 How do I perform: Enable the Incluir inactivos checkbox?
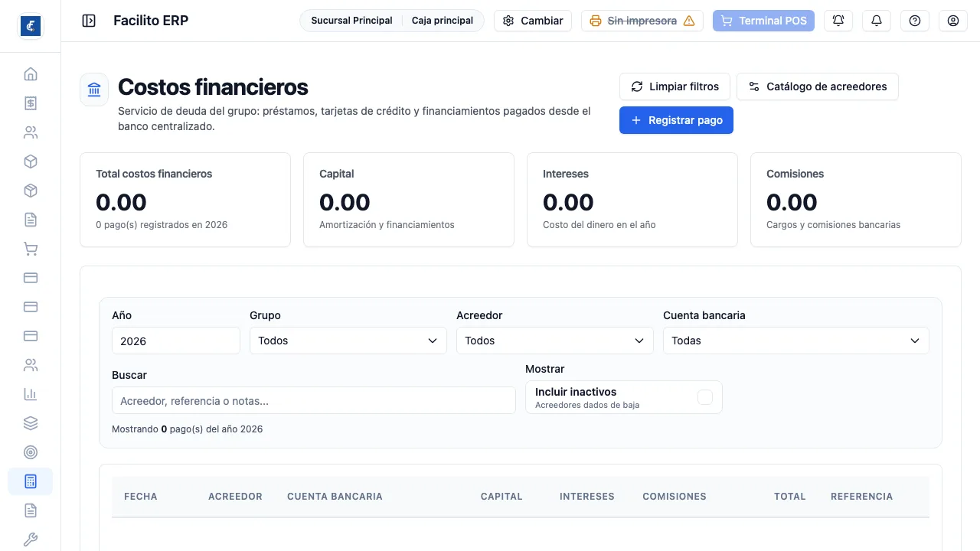pos(705,397)
